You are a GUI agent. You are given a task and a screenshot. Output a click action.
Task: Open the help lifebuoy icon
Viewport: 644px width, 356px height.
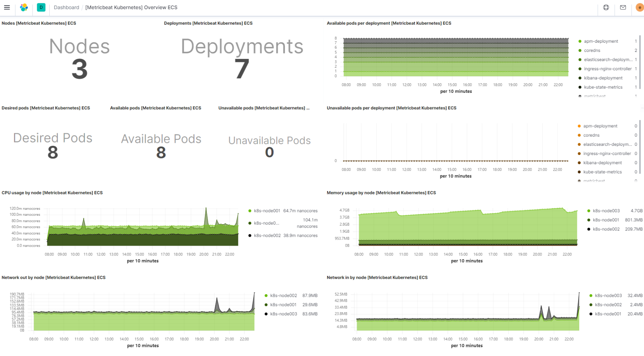(x=606, y=7)
